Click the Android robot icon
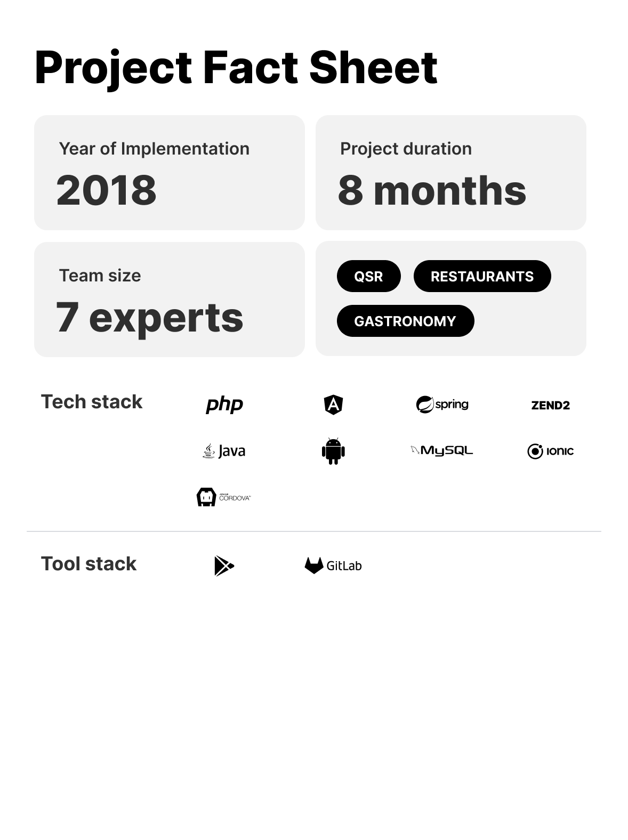Viewport: 628px width, 840px height. (333, 451)
